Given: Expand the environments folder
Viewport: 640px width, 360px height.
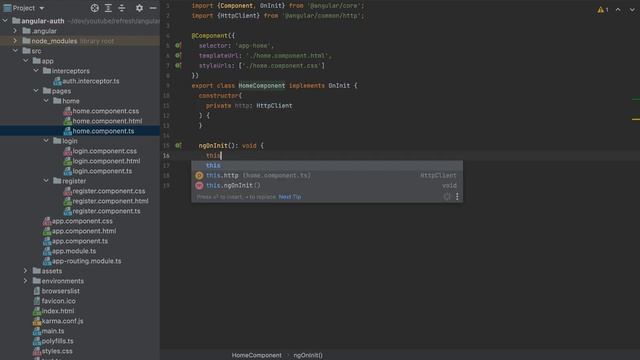Looking at the screenshot, I should pos(26,281).
